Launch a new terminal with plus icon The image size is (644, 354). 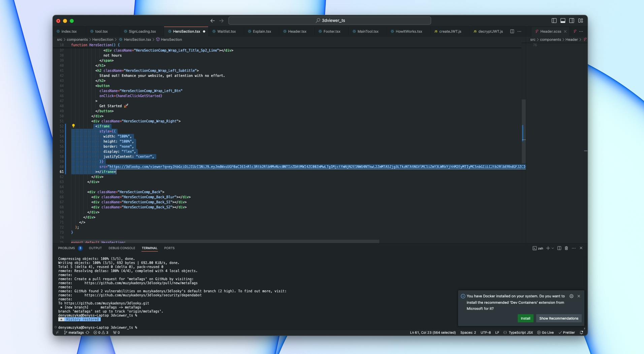(x=548, y=248)
